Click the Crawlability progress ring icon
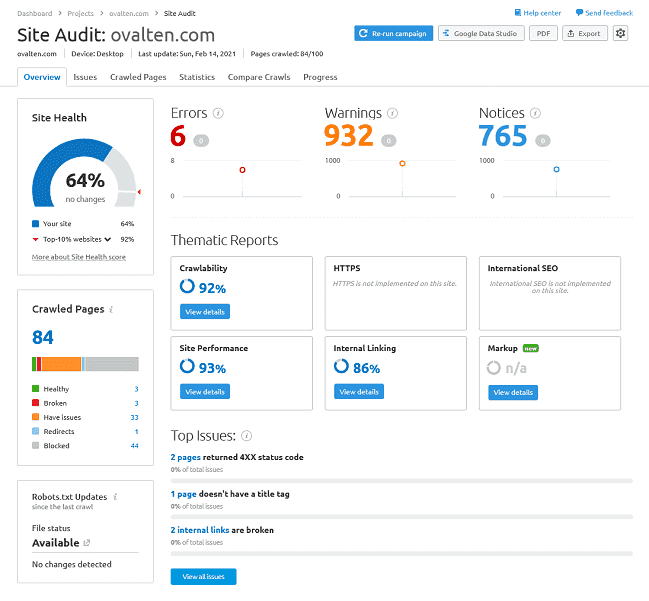The image size is (649, 601). [187, 286]
